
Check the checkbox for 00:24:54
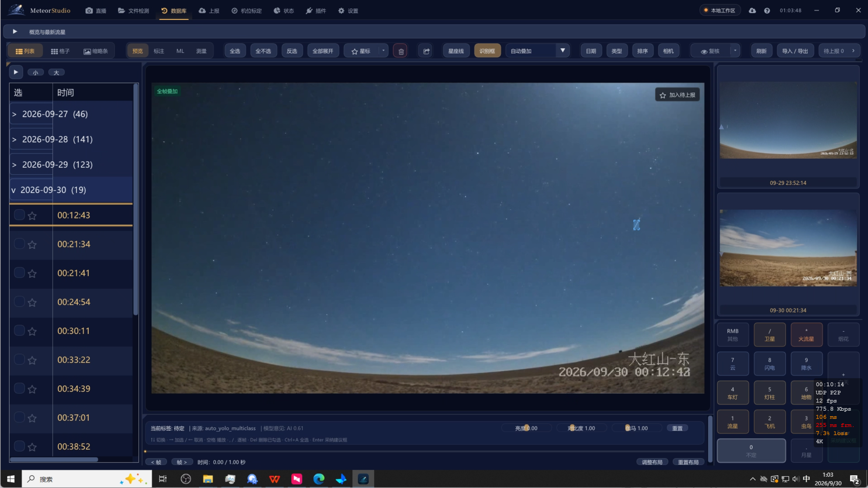[19, 302]
